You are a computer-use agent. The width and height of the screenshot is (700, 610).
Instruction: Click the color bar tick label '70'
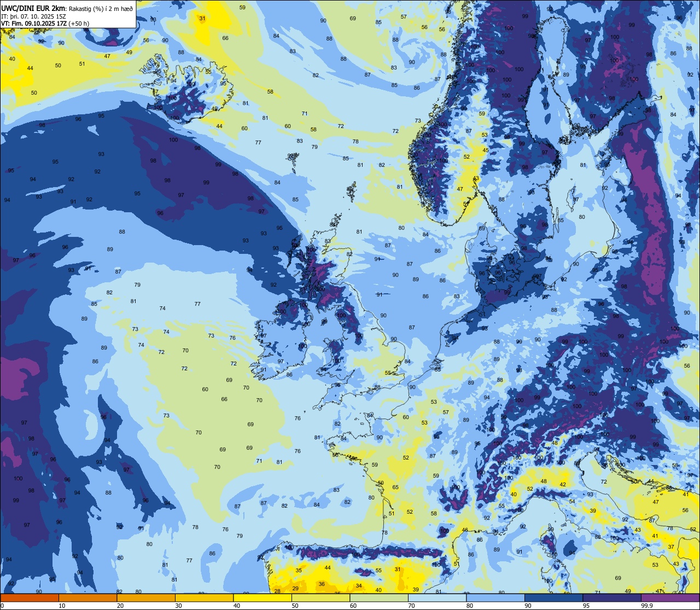click(x=411, y=606)
